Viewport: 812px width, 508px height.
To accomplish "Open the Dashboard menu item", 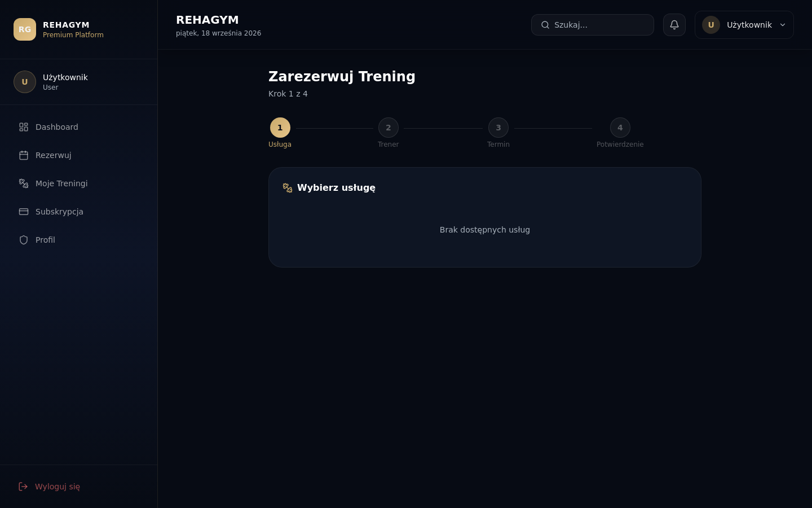I will [x=78, y=127].
